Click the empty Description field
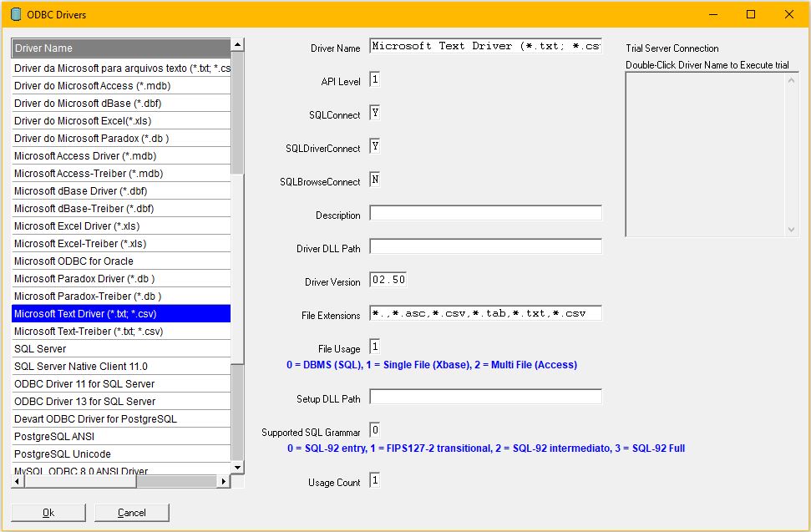This screenshot has height=532, width=811. click(x=485, y=213)
